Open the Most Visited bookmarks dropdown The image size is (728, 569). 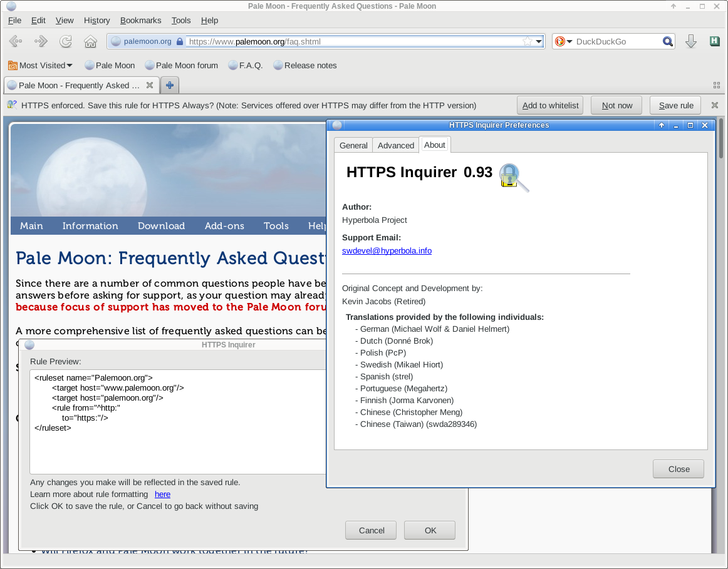tap(40, 65)
